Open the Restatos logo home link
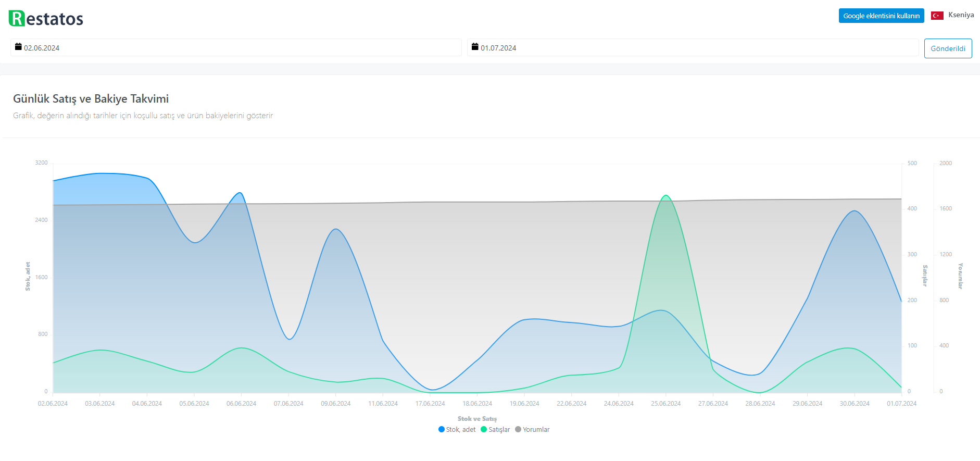The height and width of the screenshot is (461, 980). pyautogui.click(x=46, y=18)
